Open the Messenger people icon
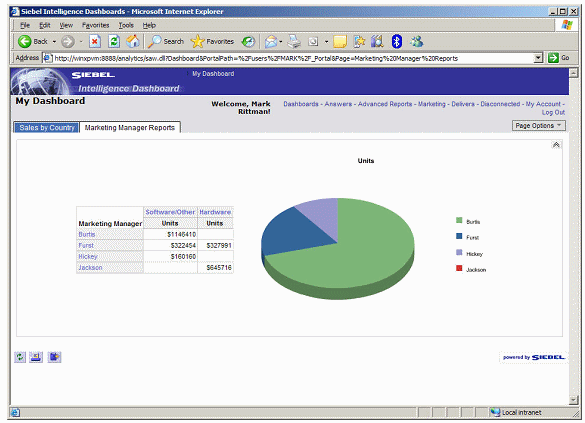Viewport: 585px width, 423px height. [416, 41]
